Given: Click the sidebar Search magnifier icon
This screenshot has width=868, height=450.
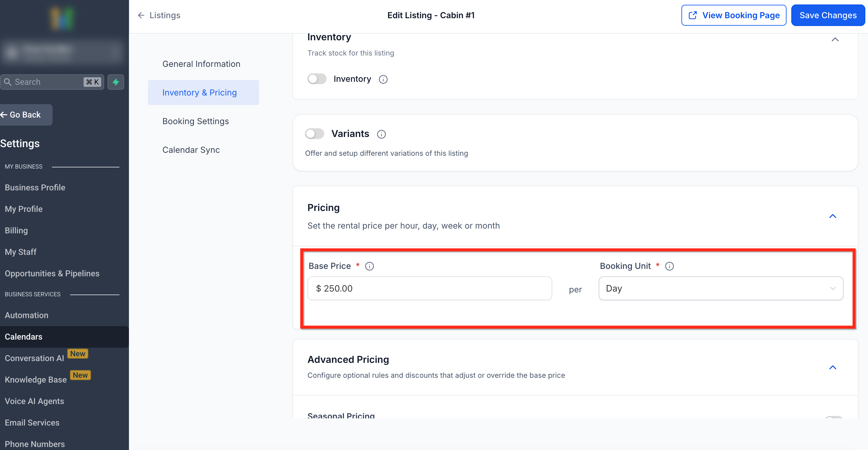Looking at the screenshot, I should click(x=8, y=82).
